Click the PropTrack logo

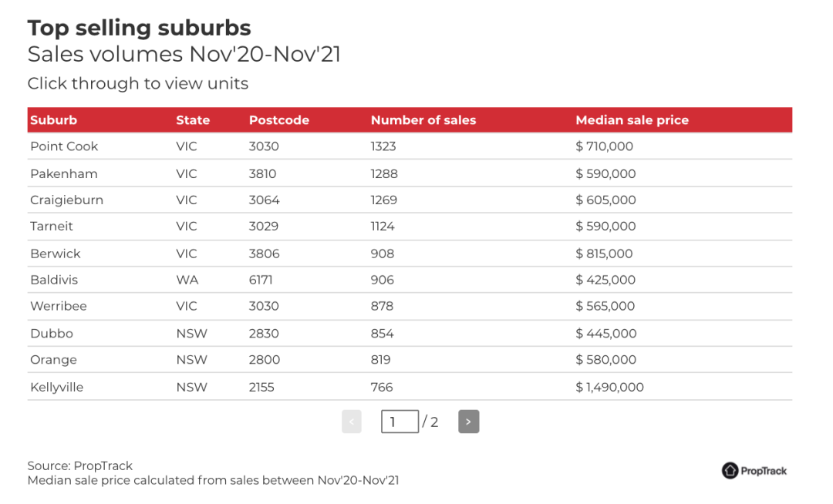click(x=754, y=471)
